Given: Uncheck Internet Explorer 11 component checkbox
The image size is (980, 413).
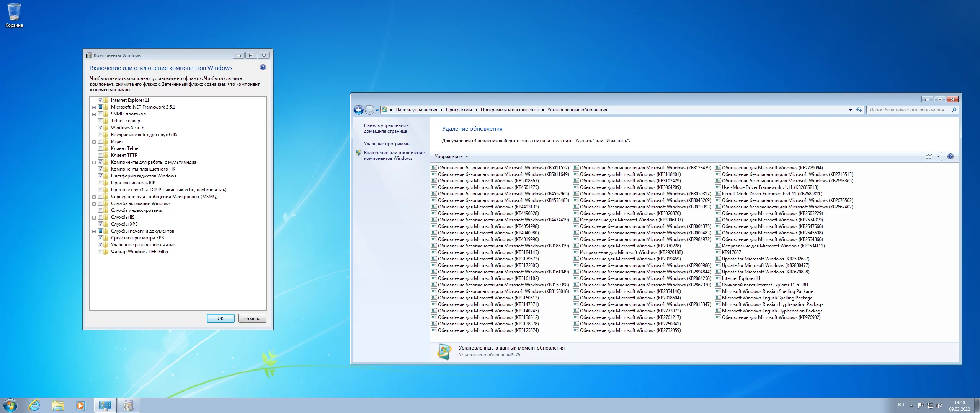Looking at the screenshot, I should pyautogui.click(x=101, y=100).
